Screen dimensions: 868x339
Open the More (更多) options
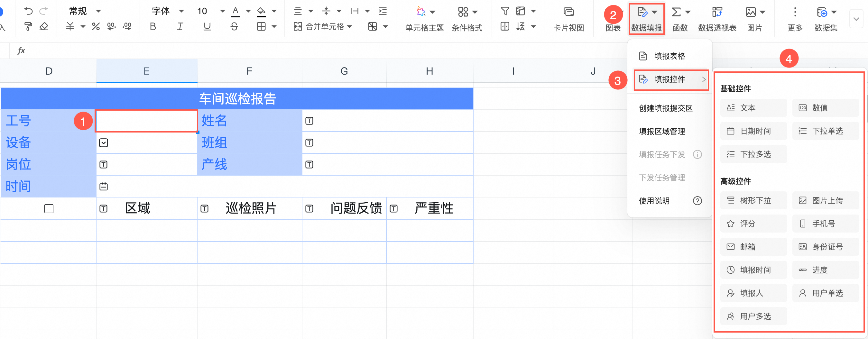(795, 20)
